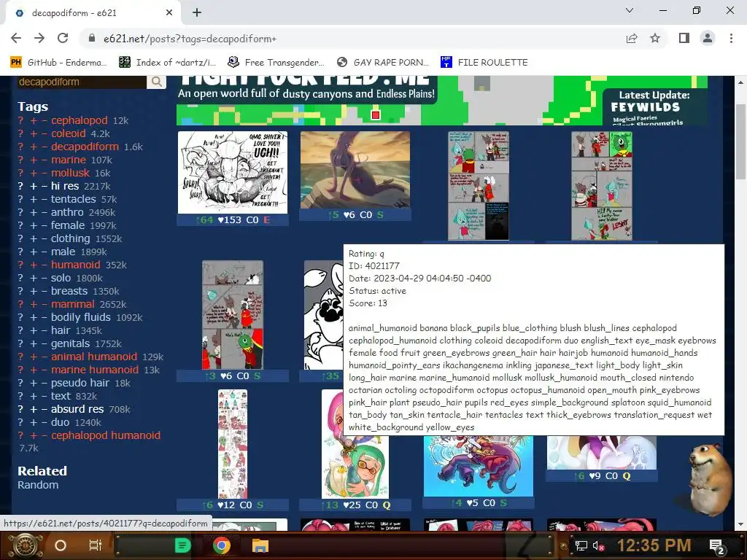
Task: Click the address bar URL
Action: click(x=190, y=39)
